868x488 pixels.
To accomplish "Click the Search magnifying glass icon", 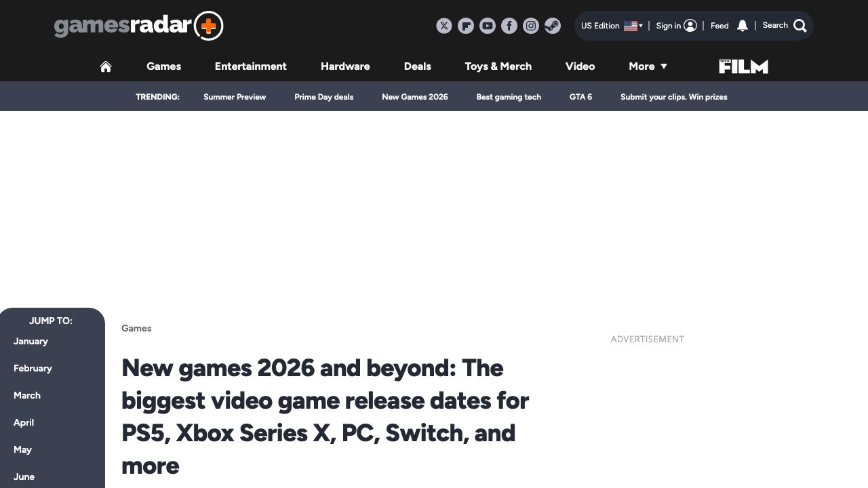I will [x=800, y=26].
